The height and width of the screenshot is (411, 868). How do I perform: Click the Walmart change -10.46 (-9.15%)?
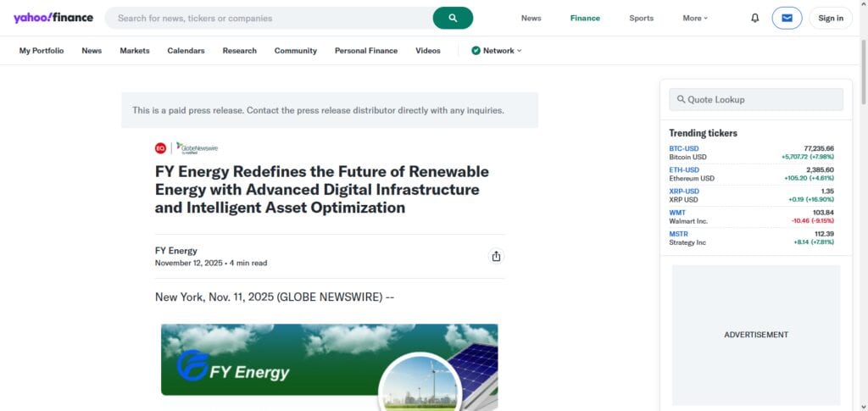pos(813,221)
